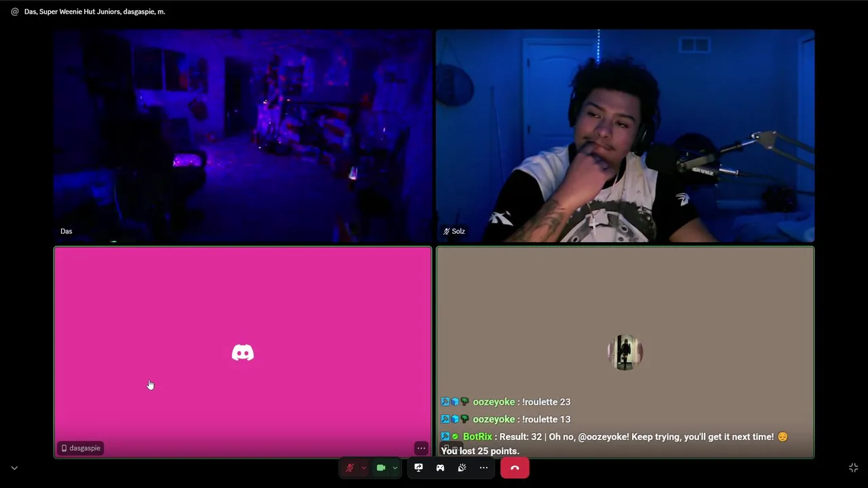
Task: Click "You lost 25 points." text
Action: (x=480, y=451)
